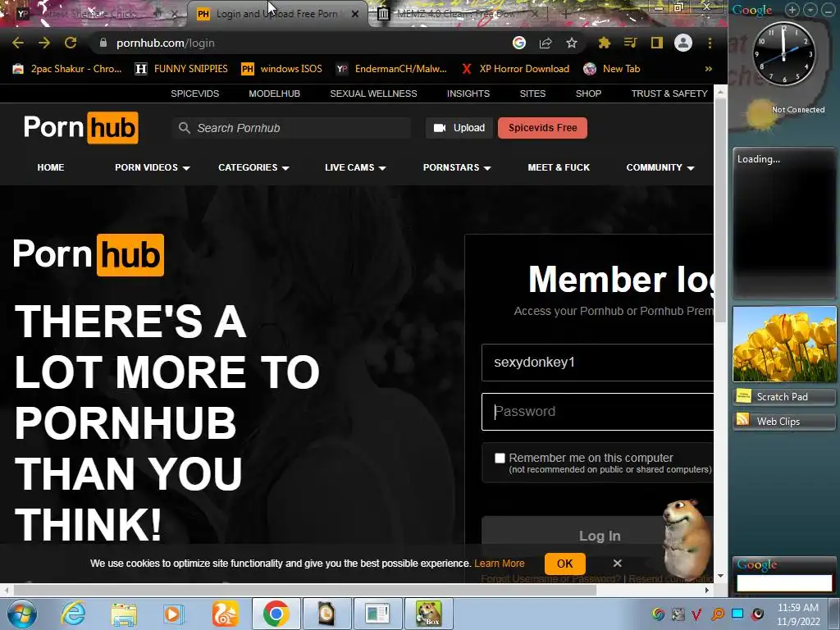The image size is (840, 630).
Task: Switch to the MEMZ 4.0 browser tab
Action: point(457,14)
